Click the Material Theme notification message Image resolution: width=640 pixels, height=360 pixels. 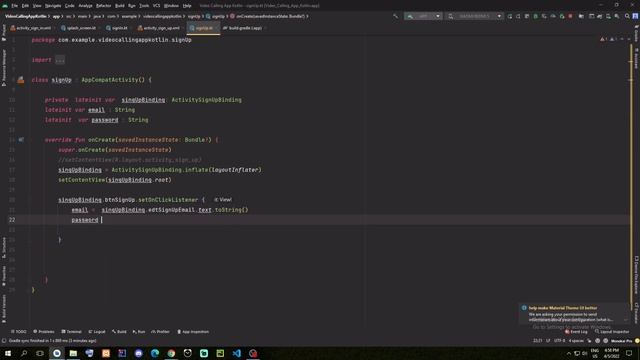(570, 317)
